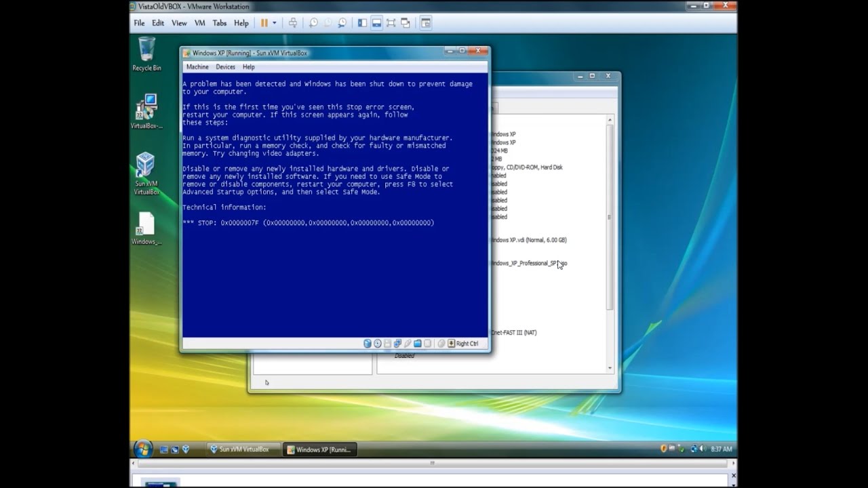Launch VirtualBox from quick launch icon

(186, 449)
